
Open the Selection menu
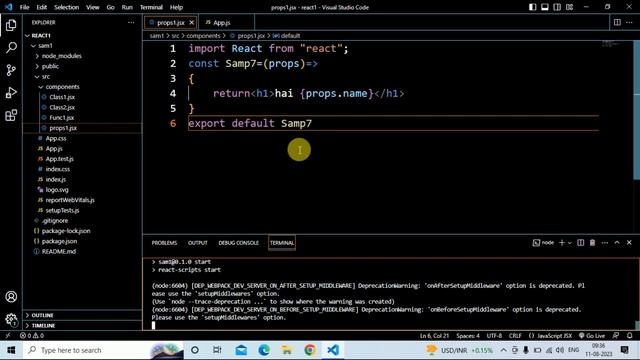pyautogui.click(x=67, y=7)
